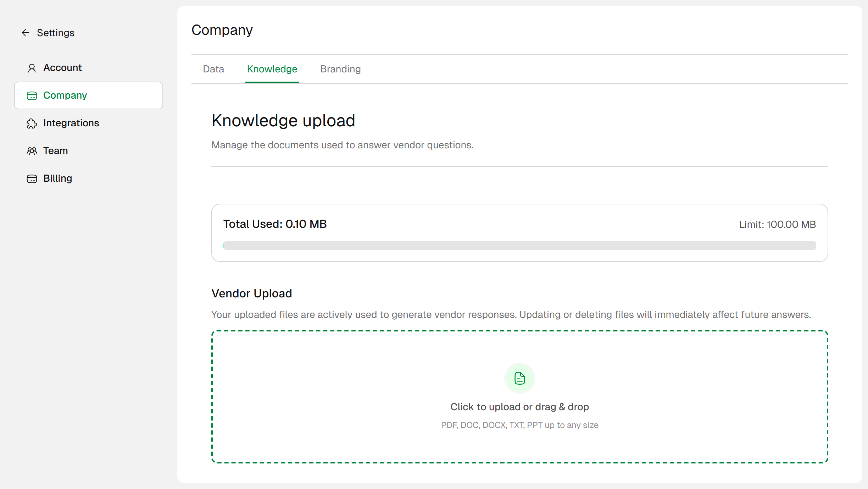The height and width of the screenshot is (489, 868).
Task: Open the Team settings page
Action: (x=55, y=151)
